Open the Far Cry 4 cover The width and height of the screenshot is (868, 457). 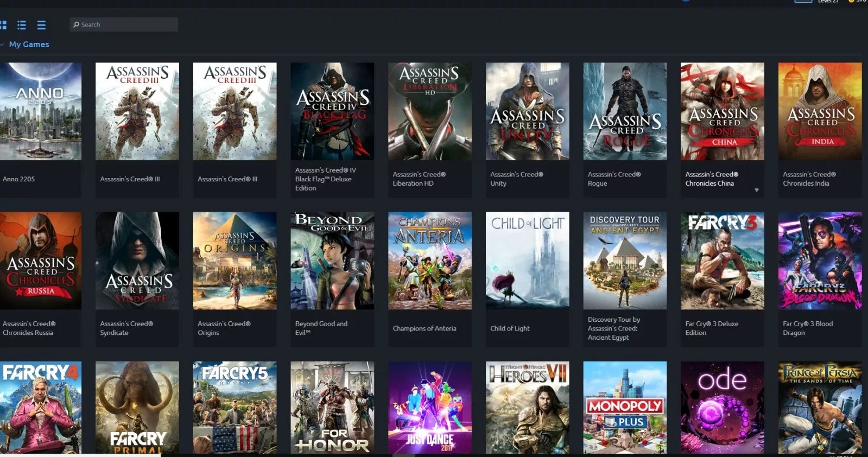(x=41, y=408)
